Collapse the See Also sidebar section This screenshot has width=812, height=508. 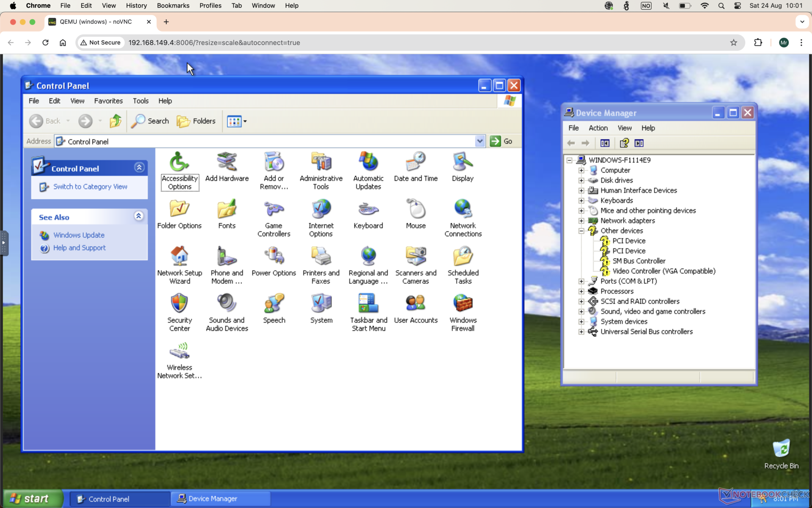click(x=138, y=216)
